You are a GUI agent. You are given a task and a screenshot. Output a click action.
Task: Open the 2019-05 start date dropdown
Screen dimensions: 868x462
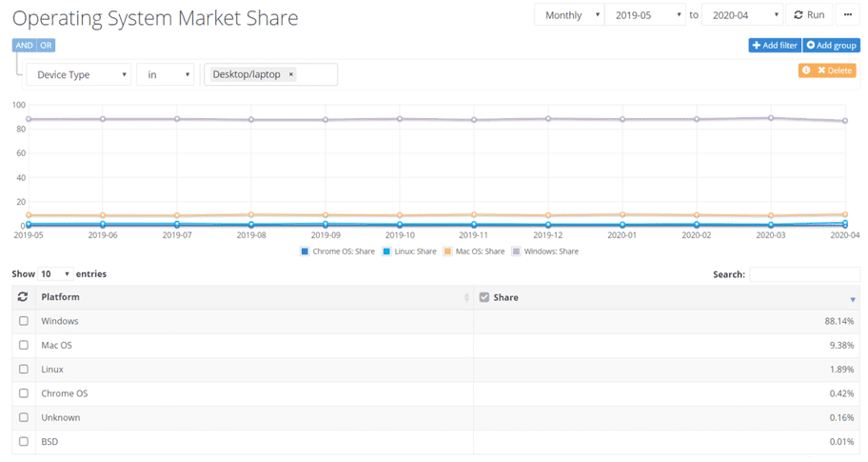pyautogui.click(x=644, y=15)
